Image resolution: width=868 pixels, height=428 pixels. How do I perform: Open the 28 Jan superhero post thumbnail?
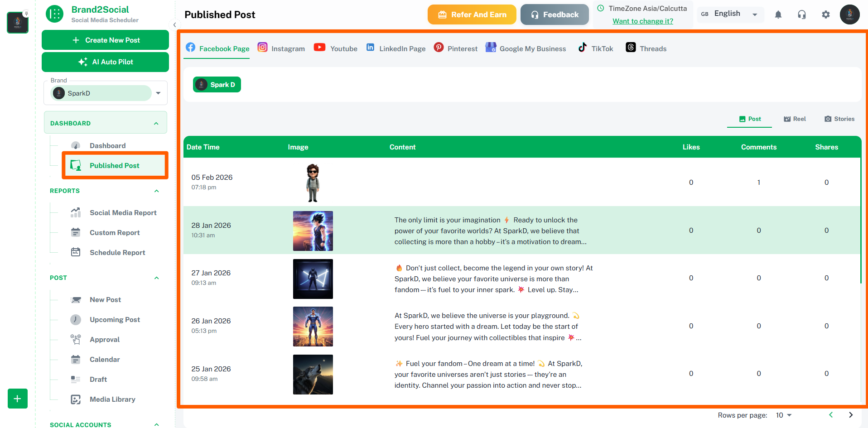[x=313, y=231]
